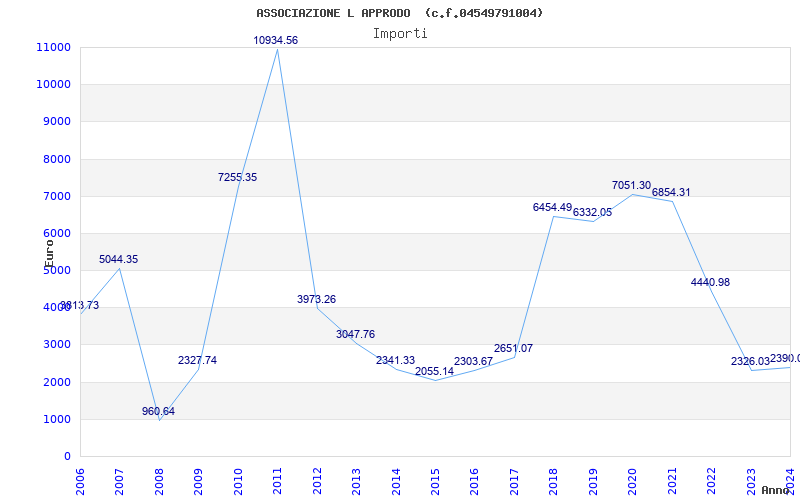Click the x-axis year 2009

pyautogui.click(x=198, y=481)
